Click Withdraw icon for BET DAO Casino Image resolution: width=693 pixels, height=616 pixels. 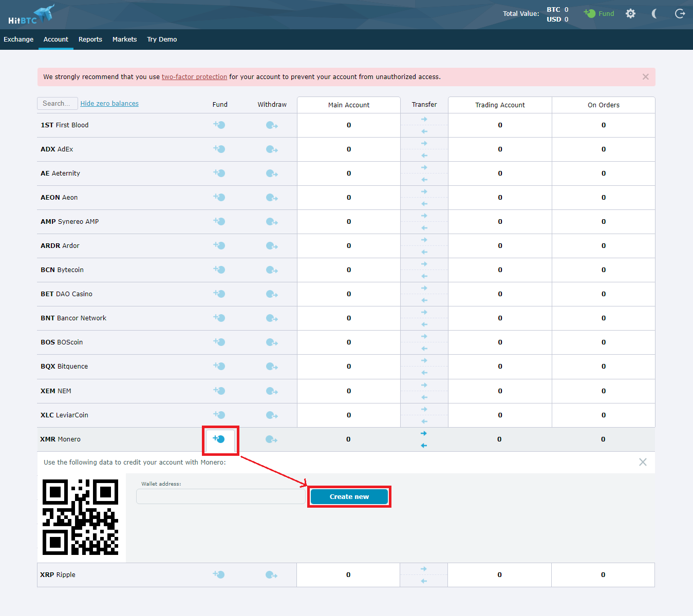(272, 294)
